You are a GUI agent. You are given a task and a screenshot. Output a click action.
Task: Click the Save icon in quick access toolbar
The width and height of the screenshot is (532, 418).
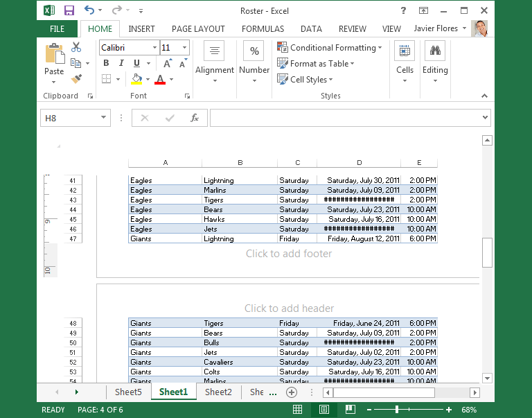tap(69, 10)
